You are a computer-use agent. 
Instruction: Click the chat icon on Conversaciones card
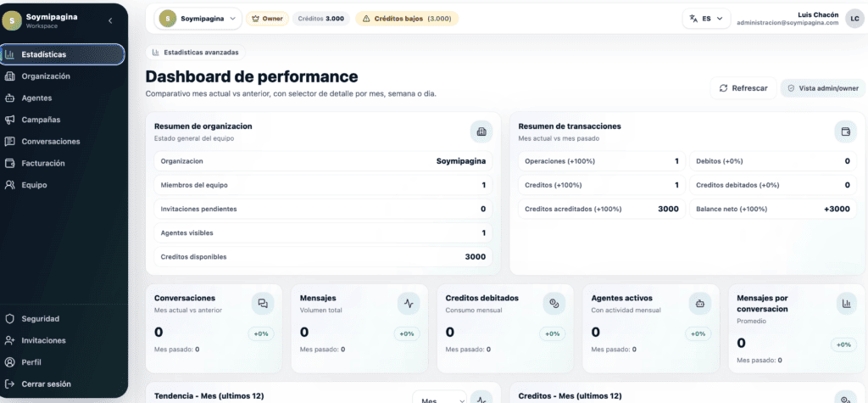pos(263,303)
